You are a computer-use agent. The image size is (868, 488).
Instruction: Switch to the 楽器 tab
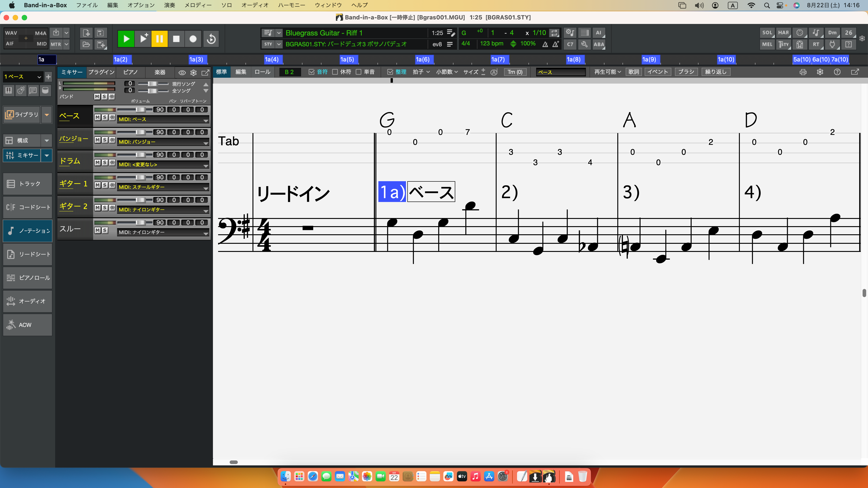(160, 72)
